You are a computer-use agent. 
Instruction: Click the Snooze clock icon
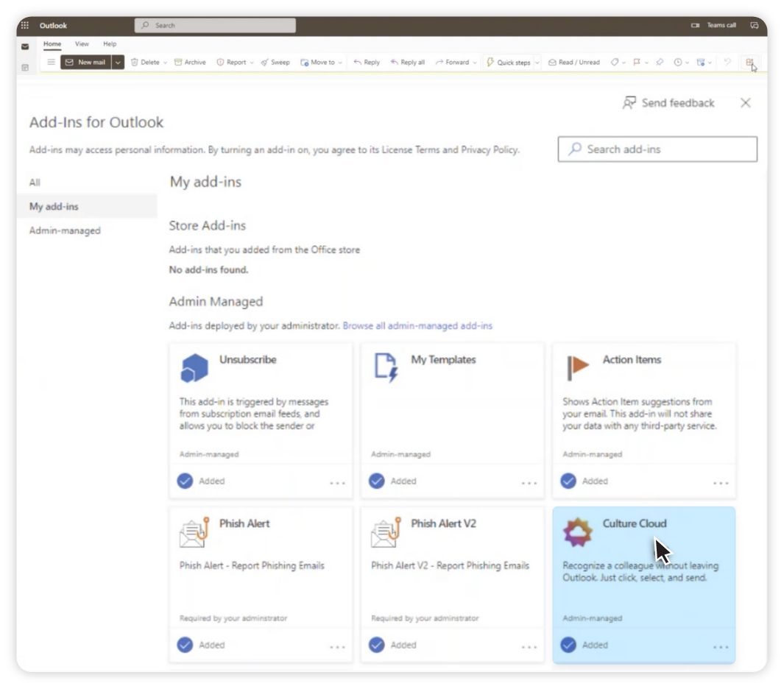[x=677, y=62]
